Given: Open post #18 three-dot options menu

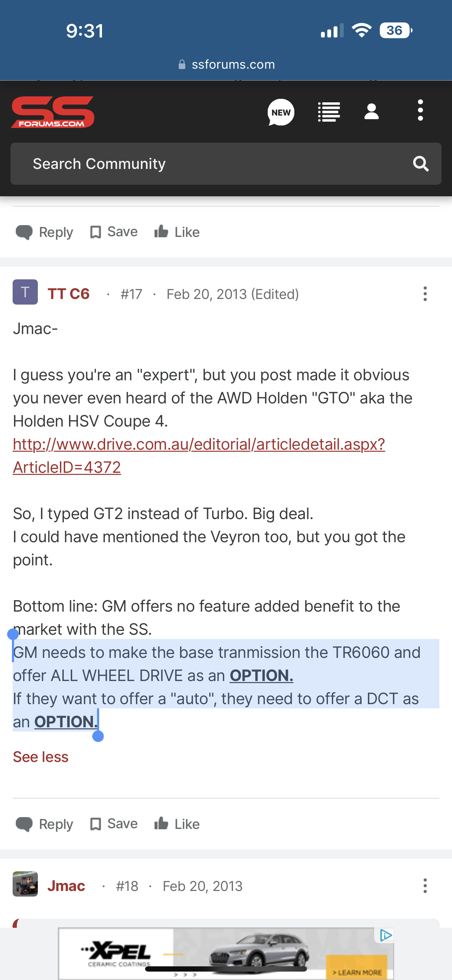Looking at the screenshot, I should [x=425, y=886].
